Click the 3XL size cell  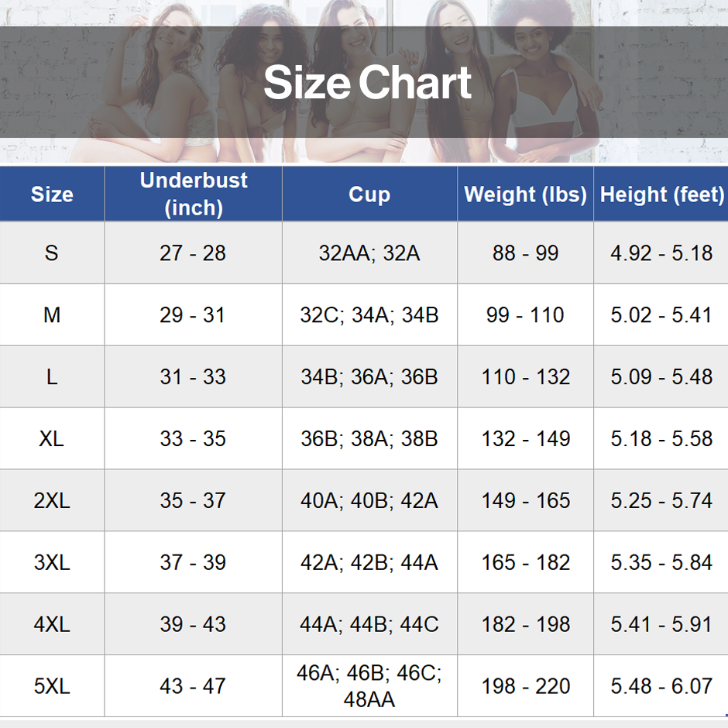coord(52,562)
